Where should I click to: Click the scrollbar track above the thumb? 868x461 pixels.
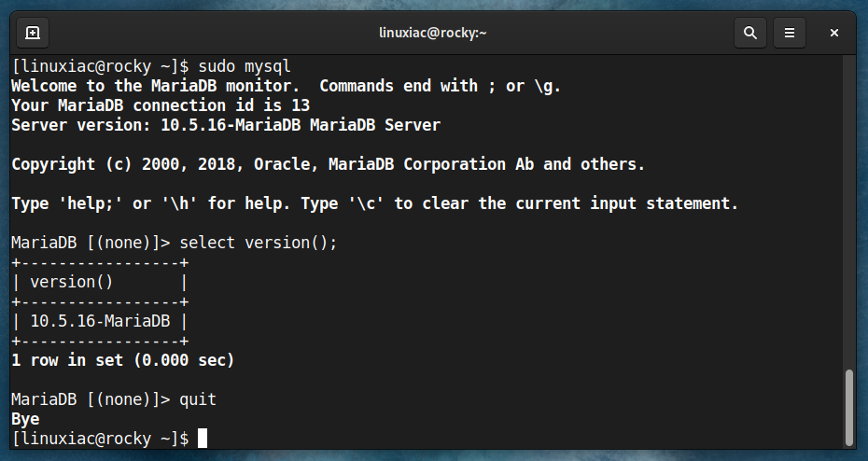coord(849,210)
